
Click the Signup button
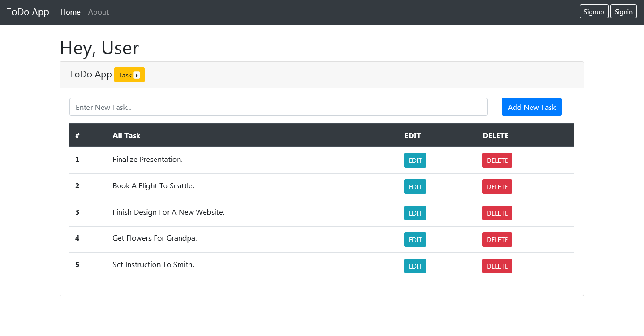click(x=594, y=12)
